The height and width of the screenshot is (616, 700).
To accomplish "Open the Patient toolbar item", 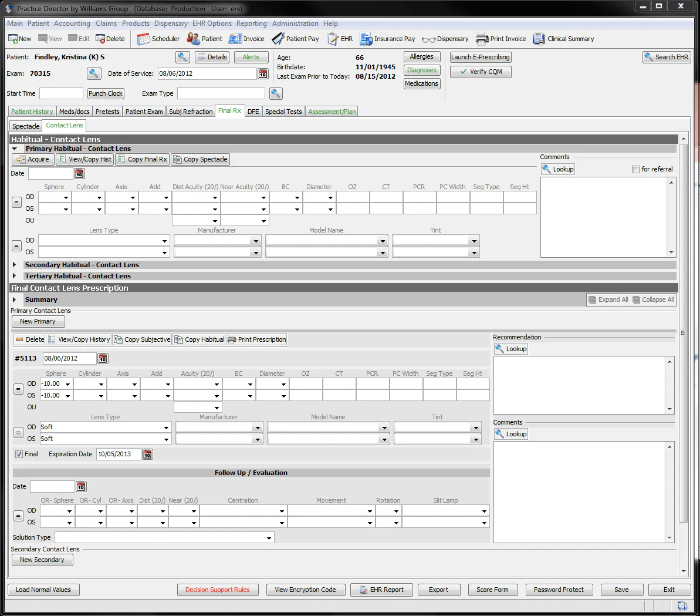I will [204, 39].
